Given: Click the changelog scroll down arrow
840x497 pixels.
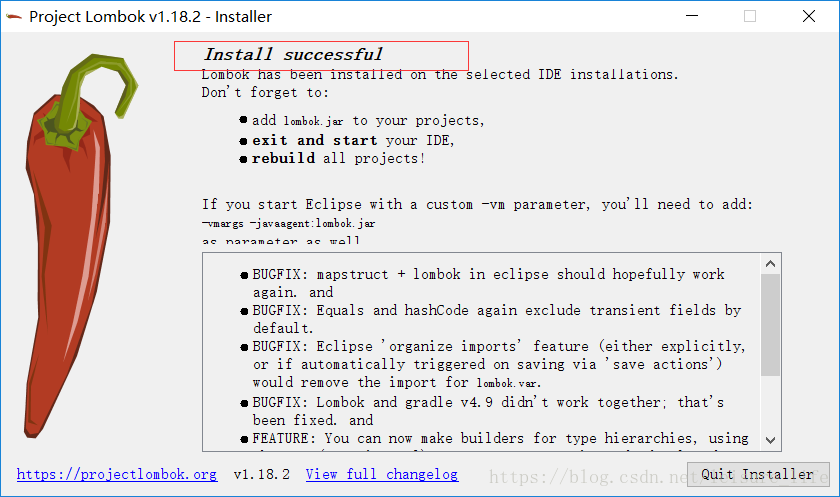Looking at the screenshot, I should pyautogui.click(x=770, y=440).
